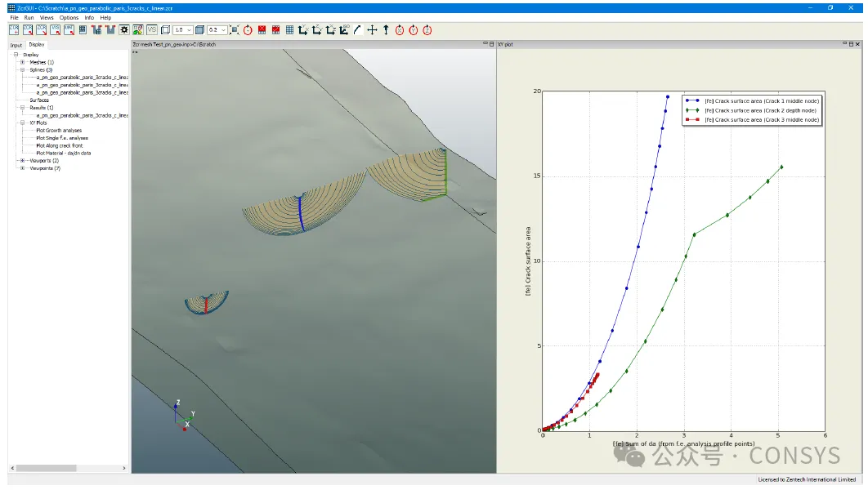Collapse the Splines (3) node
This screenshot has width=868, height=490.
point(23,69)
